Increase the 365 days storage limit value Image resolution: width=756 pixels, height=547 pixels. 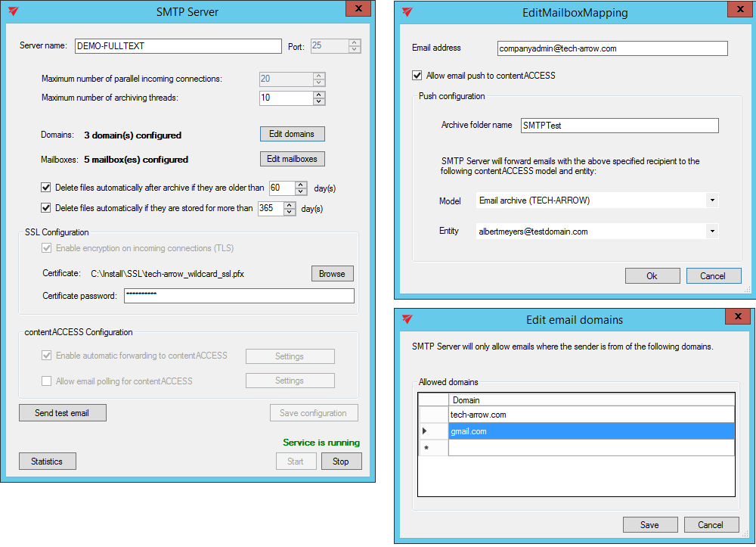pos(290,204)
